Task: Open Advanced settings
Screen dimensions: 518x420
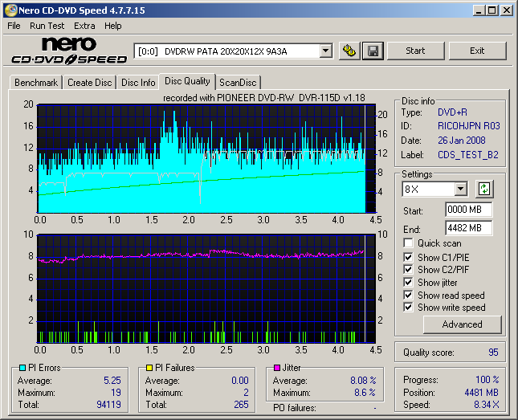Action: pos(462,324)
